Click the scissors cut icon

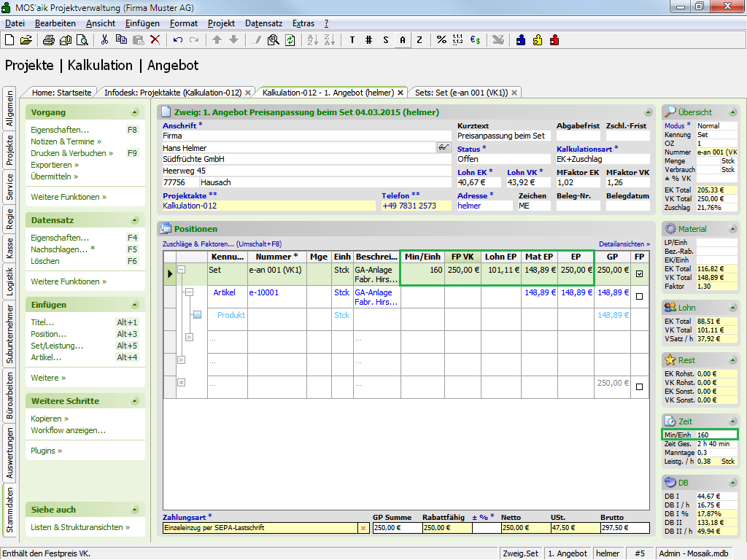pyautogui.click(x=104, y=40)
